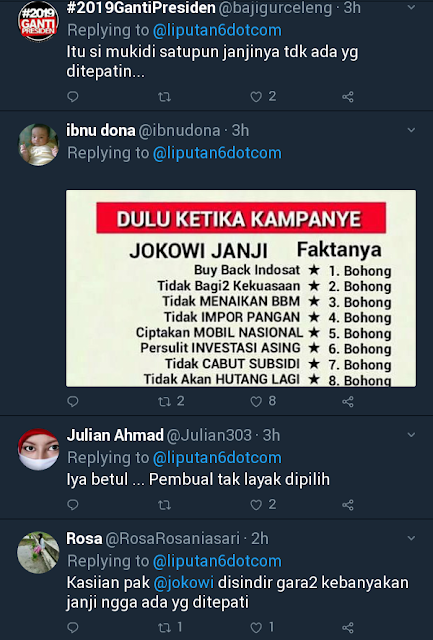The height and width of the screenshot is (640, 433).
Task: Retweet Rosa's tweet with 1 retweet
Action: click(x=164, y=627)
